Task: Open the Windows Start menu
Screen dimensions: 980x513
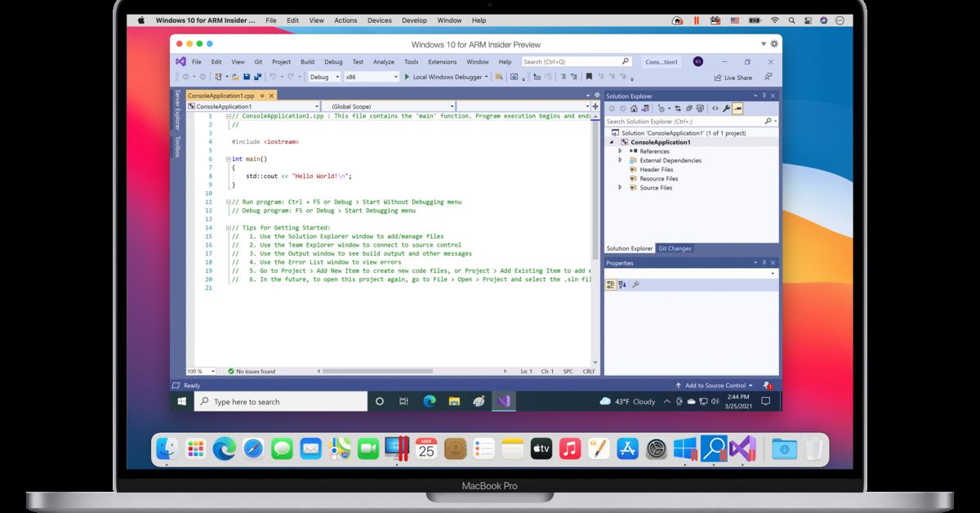Action: tap(182, 401)
